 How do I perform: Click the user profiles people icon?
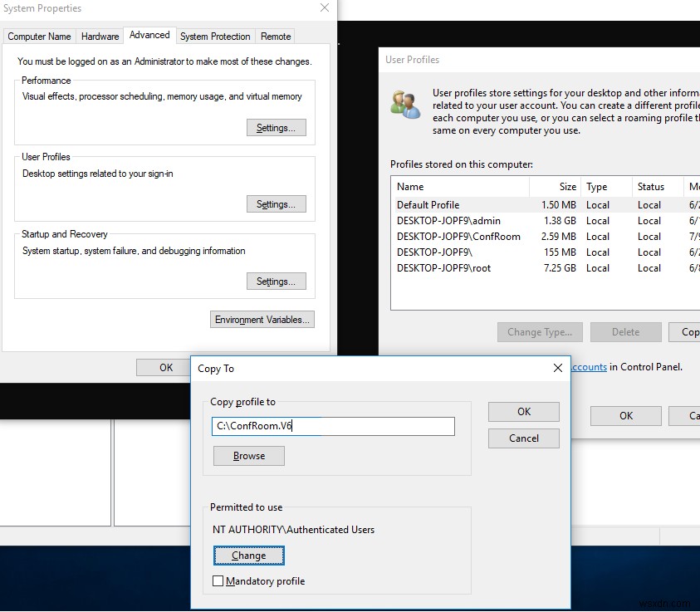coord(405,102)
